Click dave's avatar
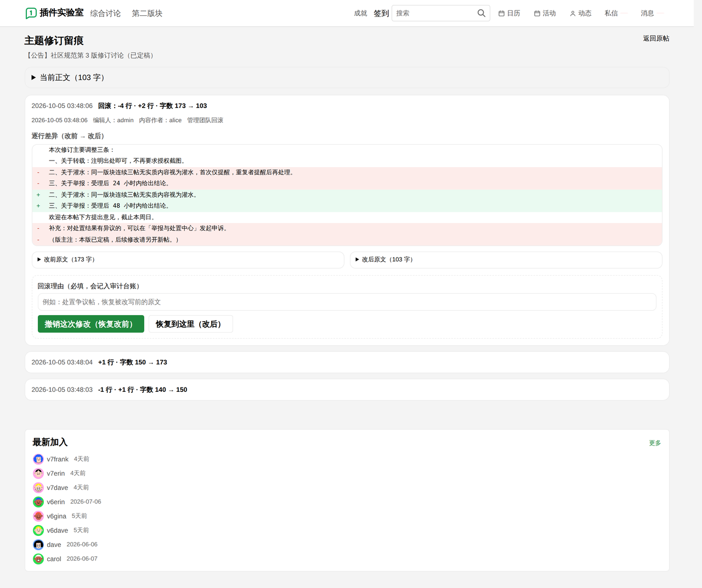 tap(38, 545)
